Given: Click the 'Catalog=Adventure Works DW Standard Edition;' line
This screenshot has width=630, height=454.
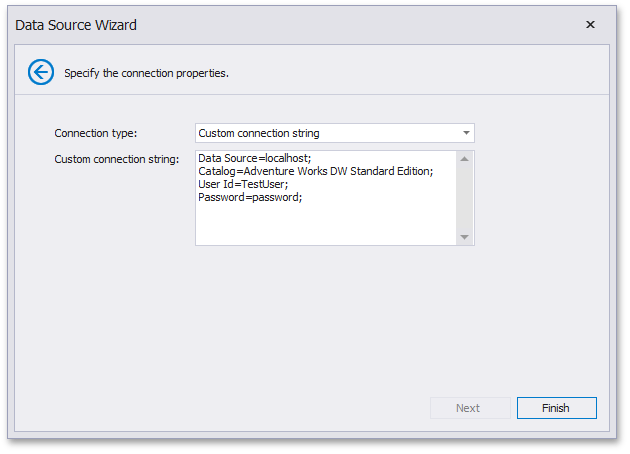Looking at the screenshot, I should click(x=315, y=171).
